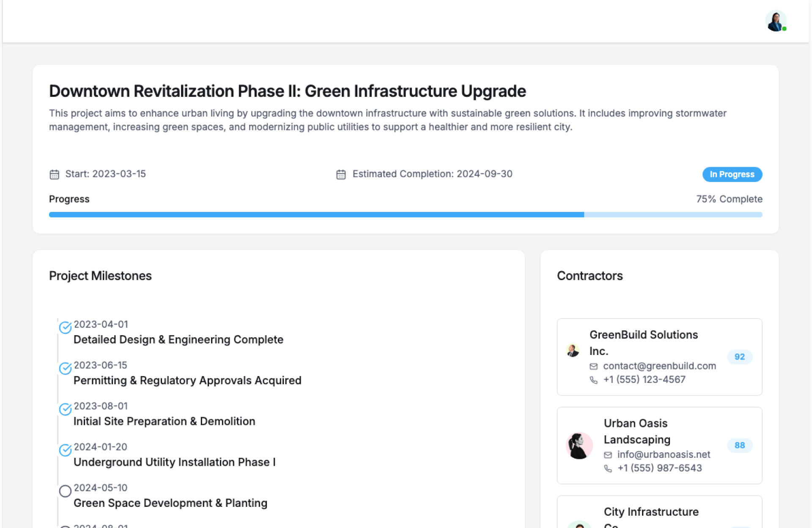Click the user profile avatar
Viewport: 812px width, 528px height.
775,21
